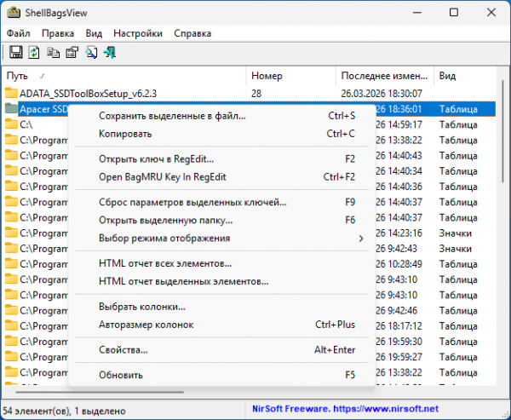Click the number 28 cell
511x420 pixels.
[256, 94]
